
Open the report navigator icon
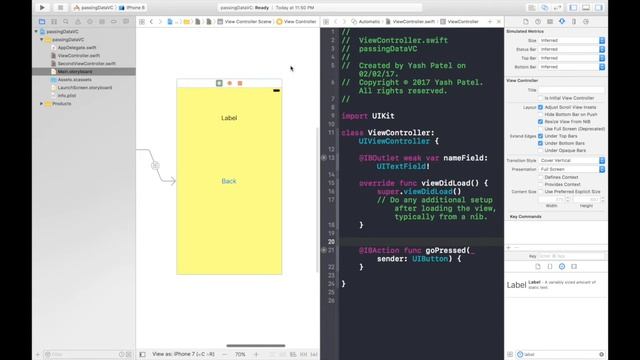pos(126,22)
